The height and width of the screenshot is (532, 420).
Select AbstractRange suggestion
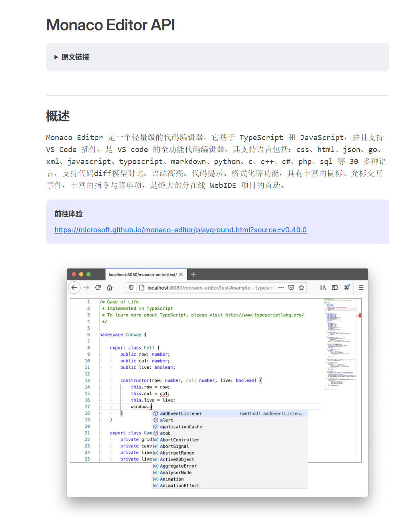[230, 453]
